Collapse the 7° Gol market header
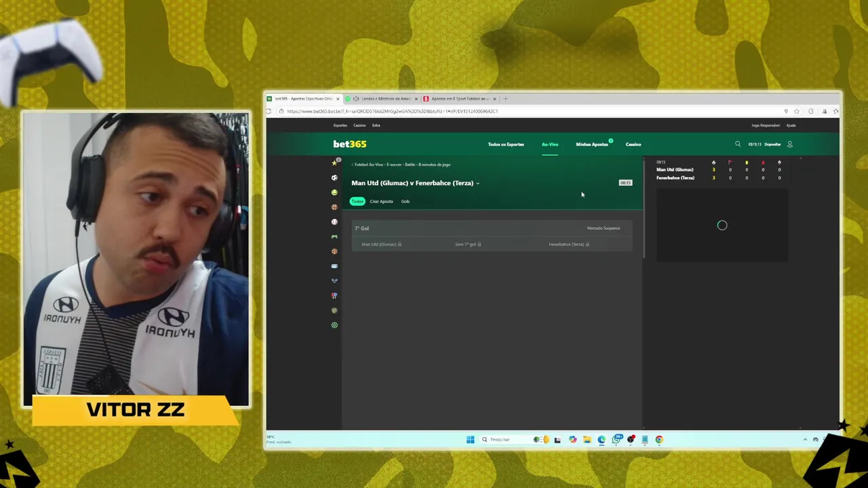Screen dimensions: 868x488 coord(492,228)
